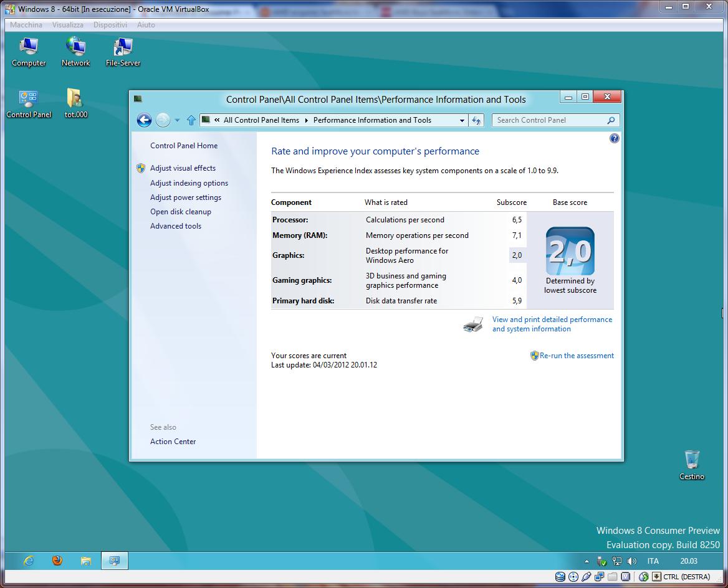
Task: Open the recent locations dropdown arrow
Action: [177, 120]
